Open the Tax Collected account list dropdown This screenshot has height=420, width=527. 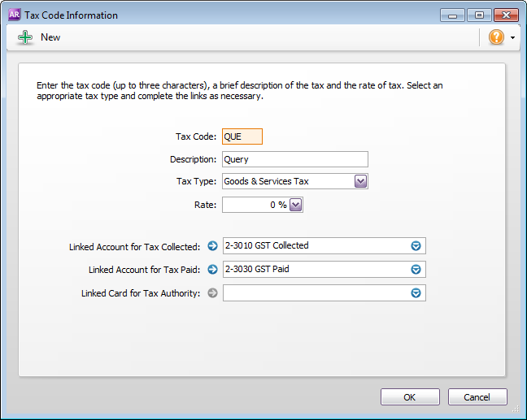coord(416,246)
